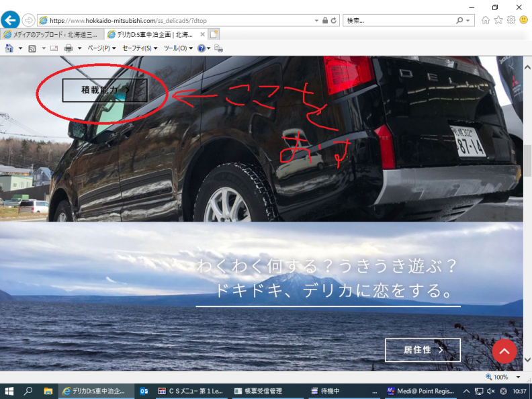Expand the RSS feeds dropdown arrow

tap(44, 48)
